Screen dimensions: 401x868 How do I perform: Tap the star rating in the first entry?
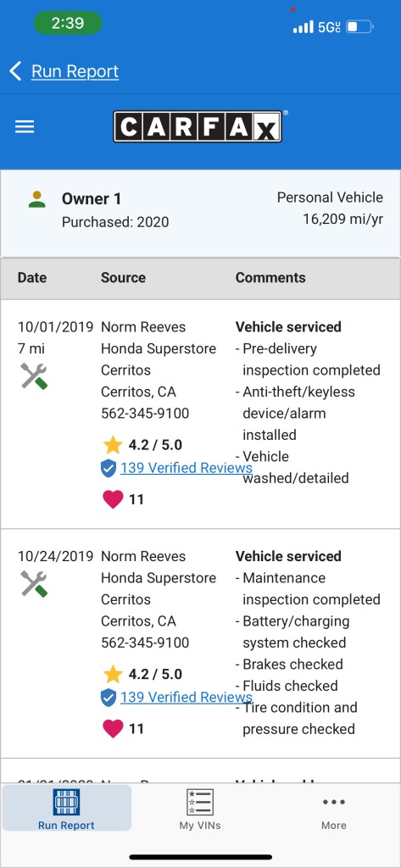click(143, 444)
